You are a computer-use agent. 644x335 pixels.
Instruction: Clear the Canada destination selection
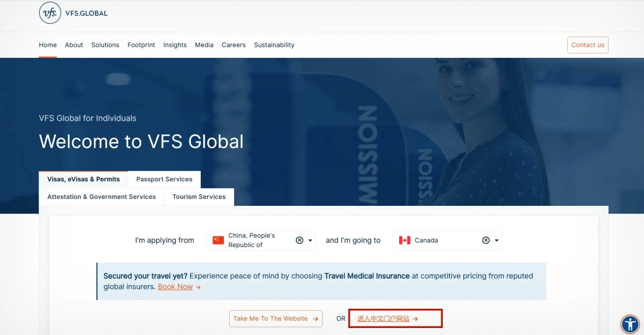486,240
